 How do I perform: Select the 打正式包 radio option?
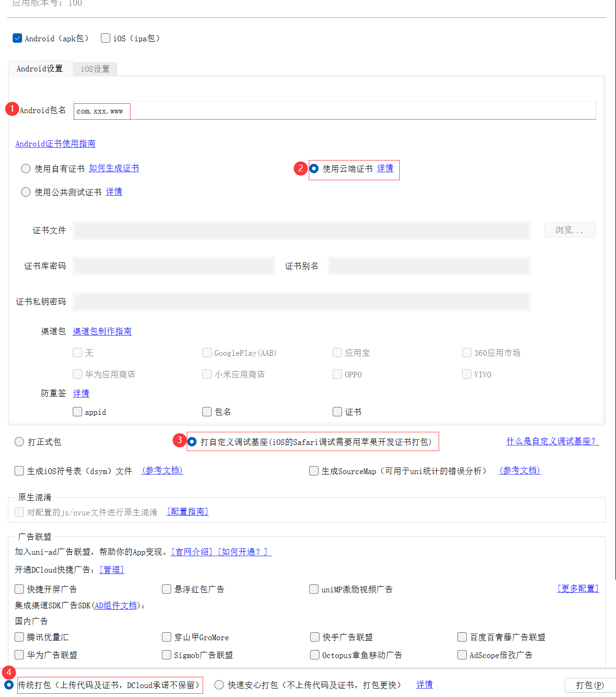(19, 442)
